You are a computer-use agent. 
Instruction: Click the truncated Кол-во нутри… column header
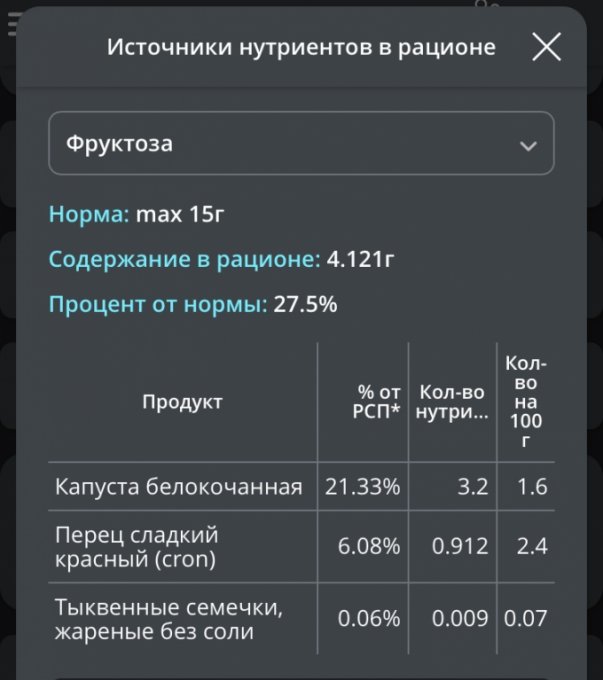pos(454,402)
